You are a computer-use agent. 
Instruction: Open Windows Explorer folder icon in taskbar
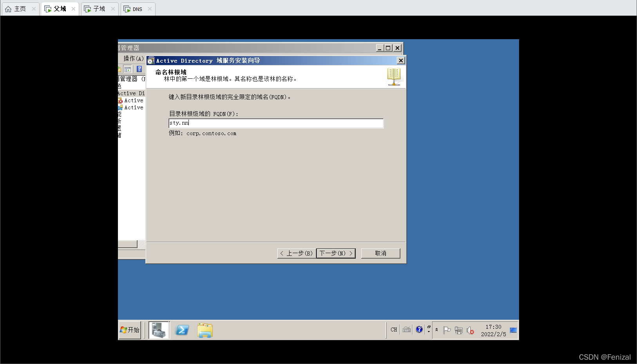tap(205, 330)
